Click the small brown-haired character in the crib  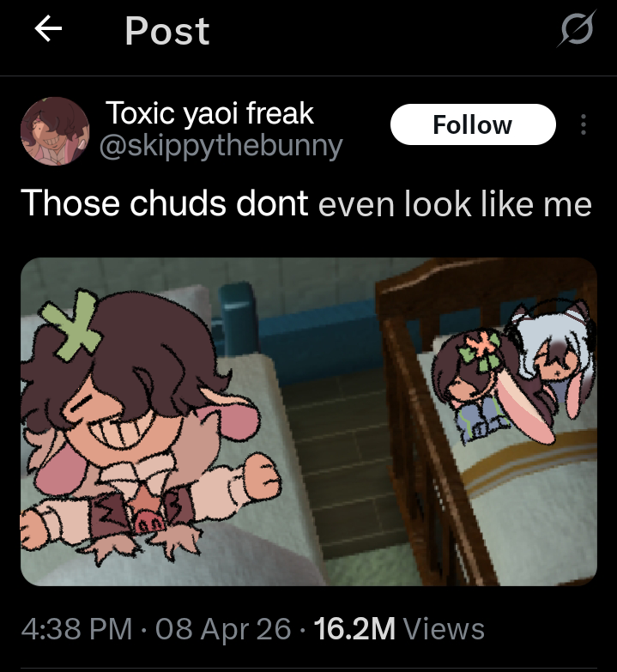(475, 386)
